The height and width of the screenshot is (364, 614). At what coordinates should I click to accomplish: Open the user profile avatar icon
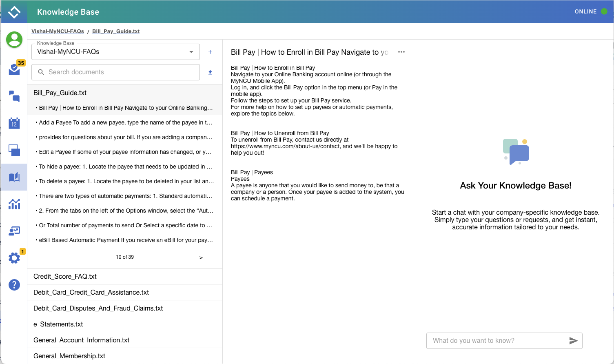[14, 40]
